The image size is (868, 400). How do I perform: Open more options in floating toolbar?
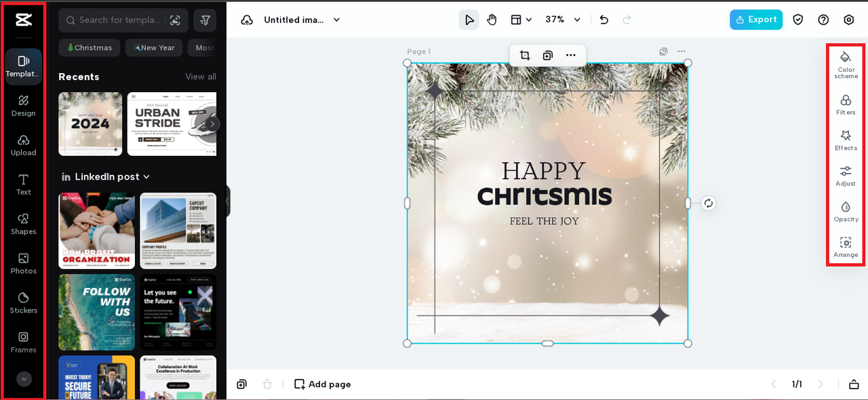coord(571,56)
